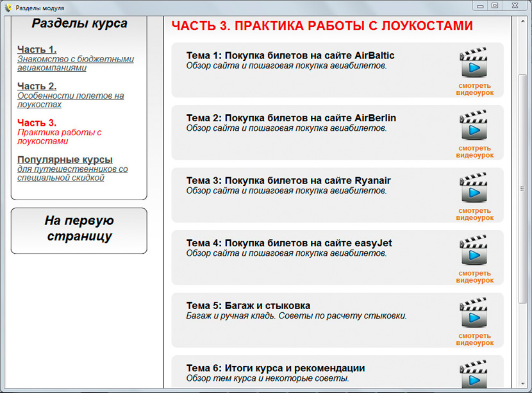Viewport: 532px width, 393px height.
Task: Click title 'Тема 4: Покупка билетов на сайте easyJet'
Action: (x=289, y=243)
